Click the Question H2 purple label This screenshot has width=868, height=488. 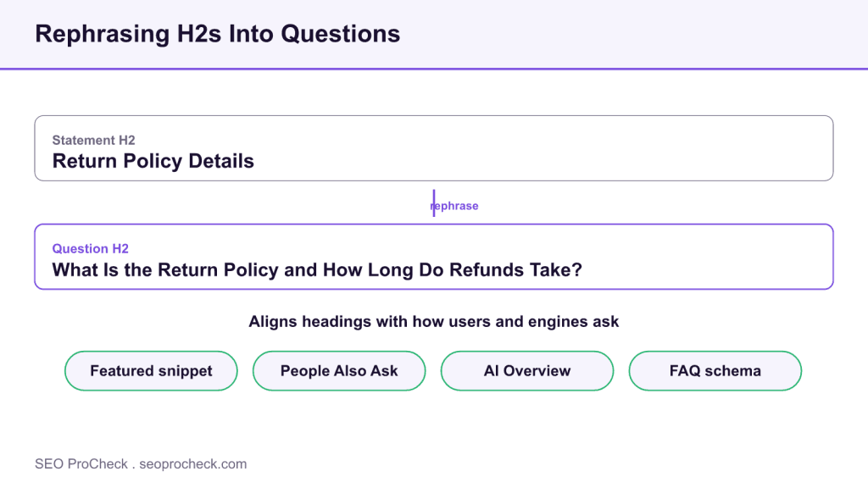[90, 248]
